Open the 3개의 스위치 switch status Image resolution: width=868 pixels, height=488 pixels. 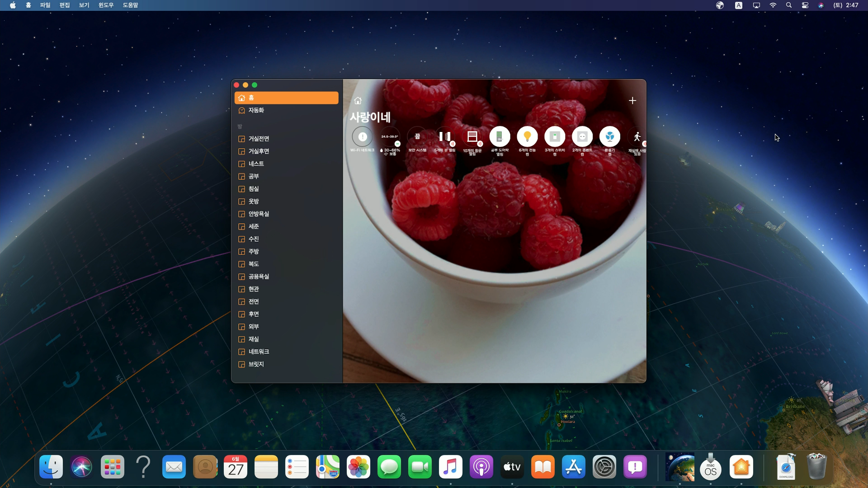coord(555,136)
